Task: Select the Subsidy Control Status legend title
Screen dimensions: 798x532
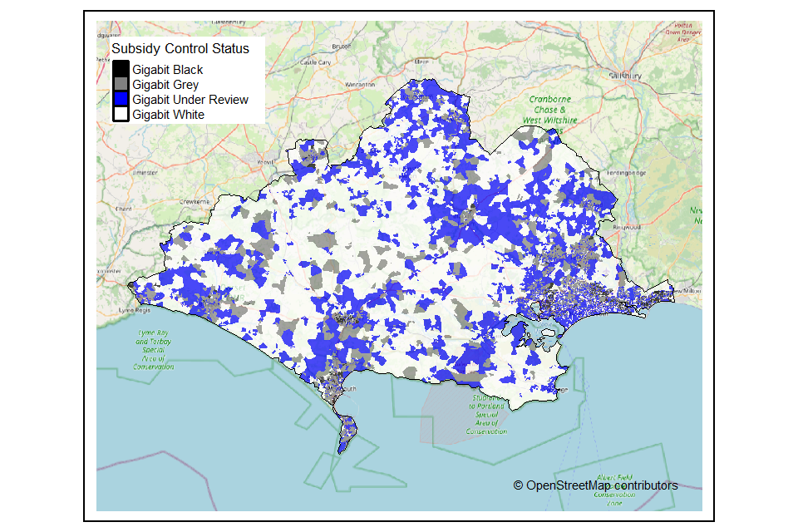Action: 180,49
